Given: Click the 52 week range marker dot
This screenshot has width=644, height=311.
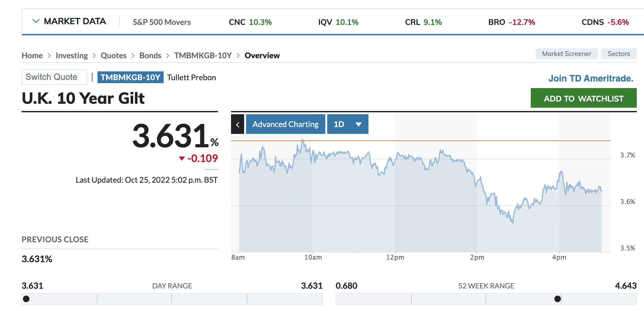Looking at the screenshot, I should (x=558, y=299).
